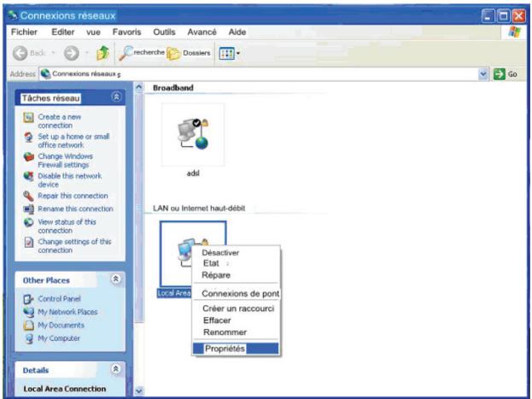The image size is (532, 399).
Task: Open the vue menu
Action: tap(93, 32)
